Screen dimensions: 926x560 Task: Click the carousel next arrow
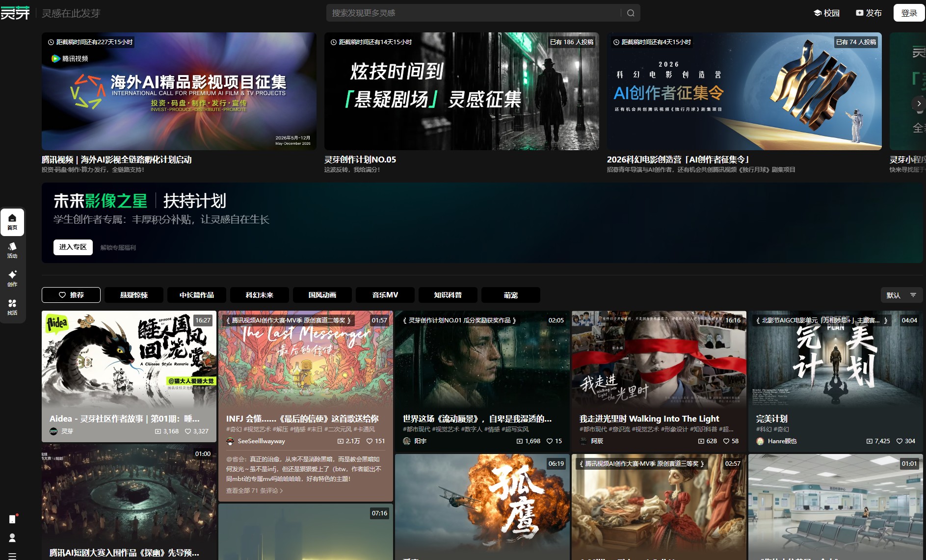point(919,104)
